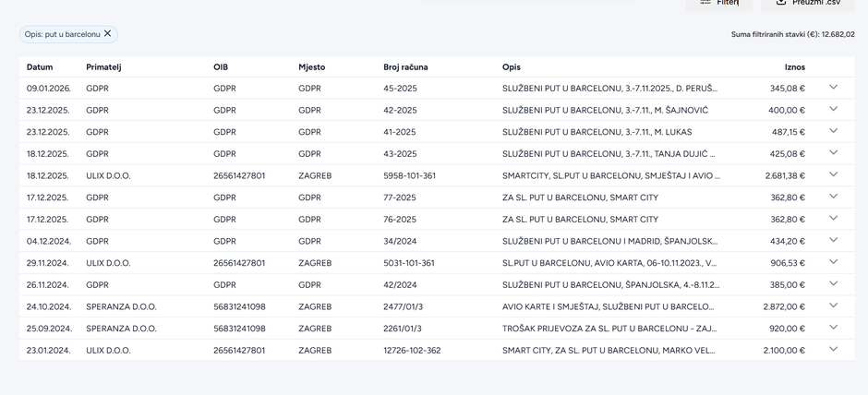
Task: Click the filter sliders icon
Action: click(705, 3)
